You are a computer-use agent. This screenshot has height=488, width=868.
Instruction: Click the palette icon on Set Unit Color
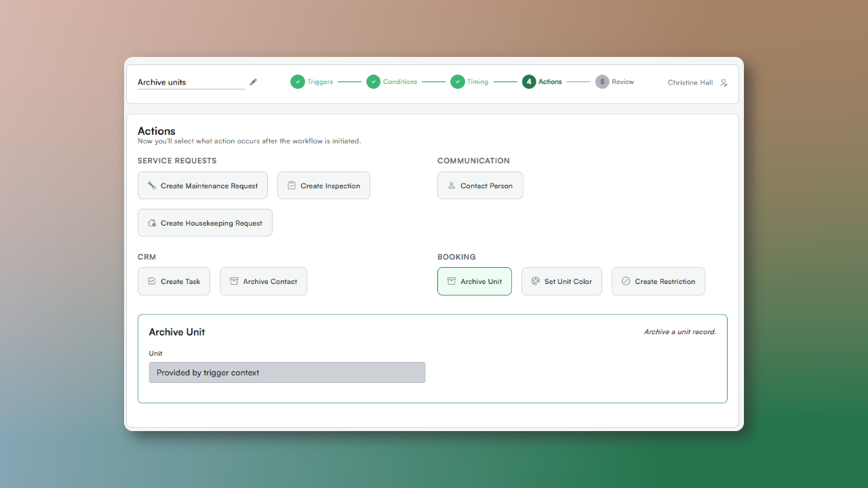(535, 281)
